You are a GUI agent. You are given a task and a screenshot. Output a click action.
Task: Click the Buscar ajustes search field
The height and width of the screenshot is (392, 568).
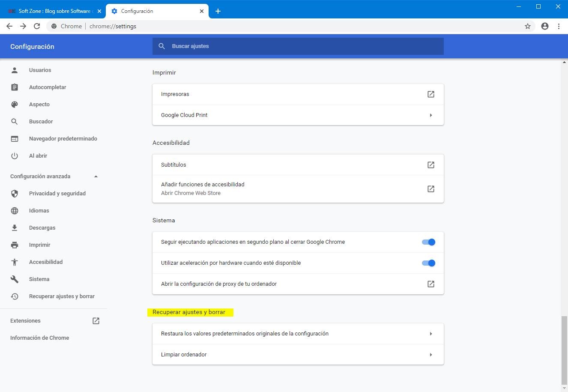(x=298, y=46)
